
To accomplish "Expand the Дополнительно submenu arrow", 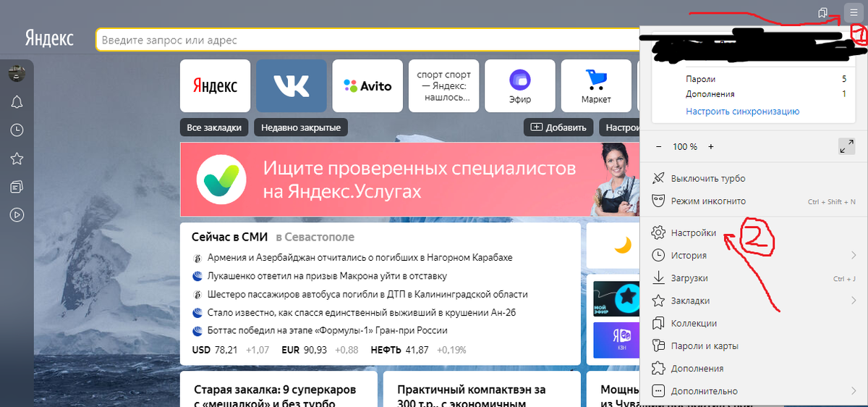I will coord(854,391).
